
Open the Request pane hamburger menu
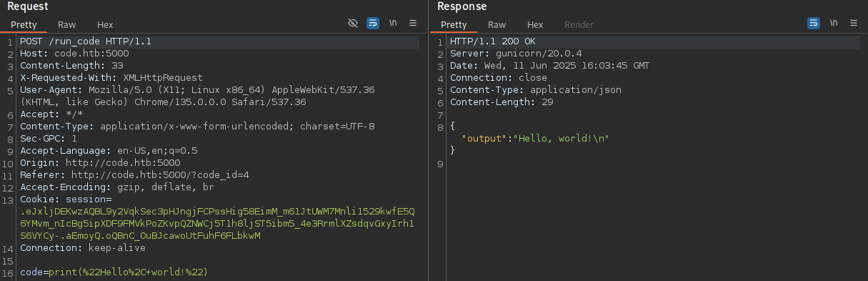[413, 23]
